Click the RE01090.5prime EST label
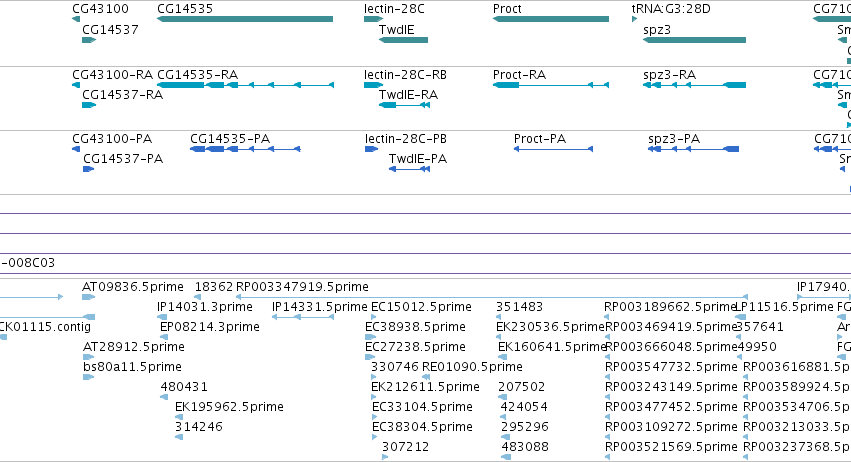Viewport: 851px width, 462px height. [472, 366]
